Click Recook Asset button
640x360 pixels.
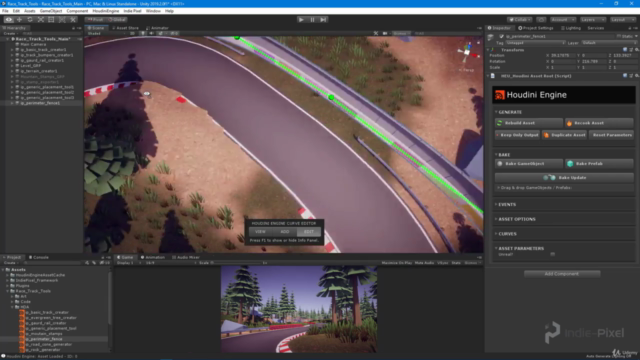[x=599, y=123]
